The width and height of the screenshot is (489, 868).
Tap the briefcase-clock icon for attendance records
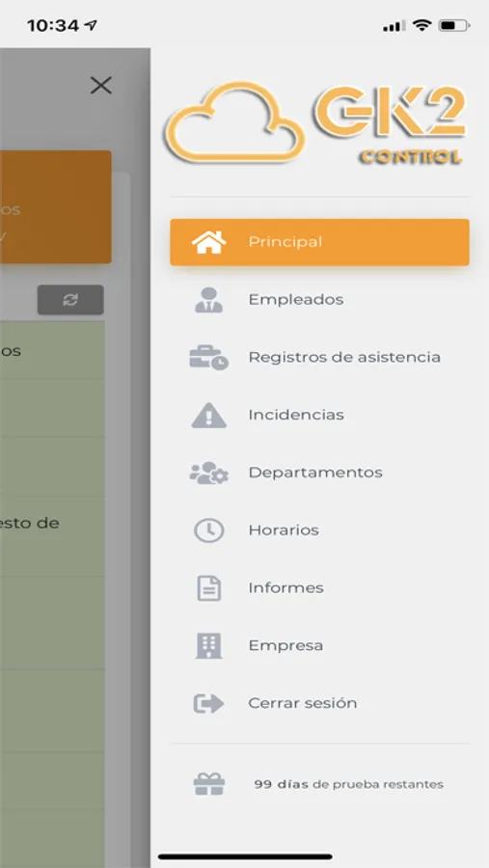coord(208,358)
